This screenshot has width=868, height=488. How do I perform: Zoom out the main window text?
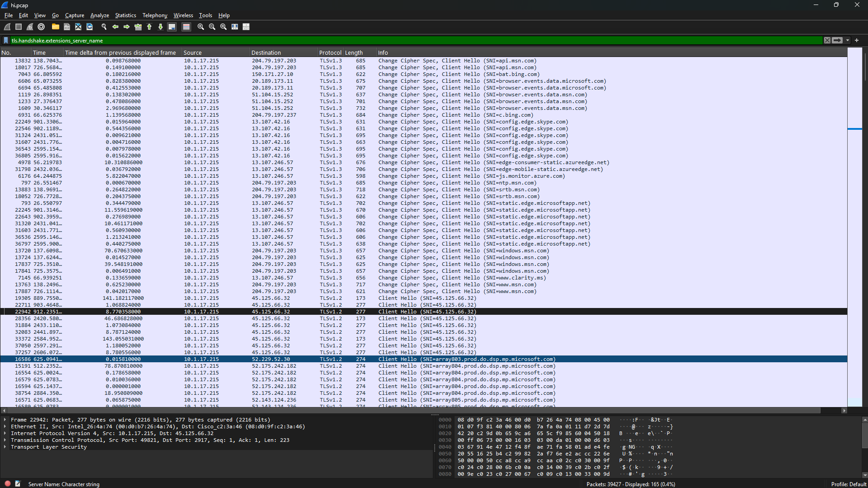[x=212, y=27]
